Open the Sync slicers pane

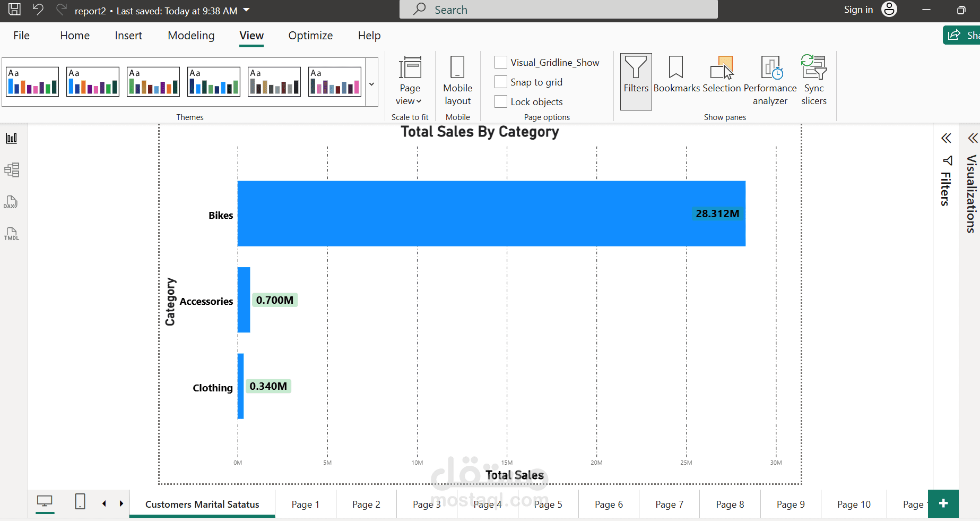814,81
